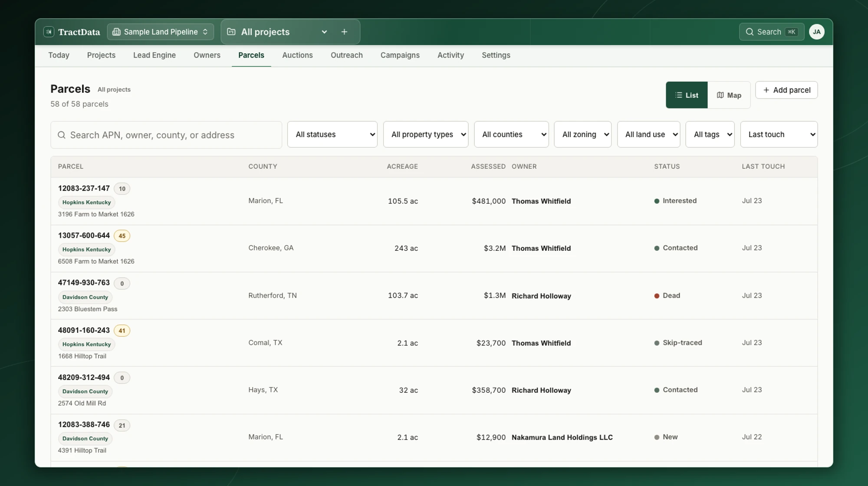Go to the Today tab
Viewport: 868px width, 486px height.
click(59, 55)
